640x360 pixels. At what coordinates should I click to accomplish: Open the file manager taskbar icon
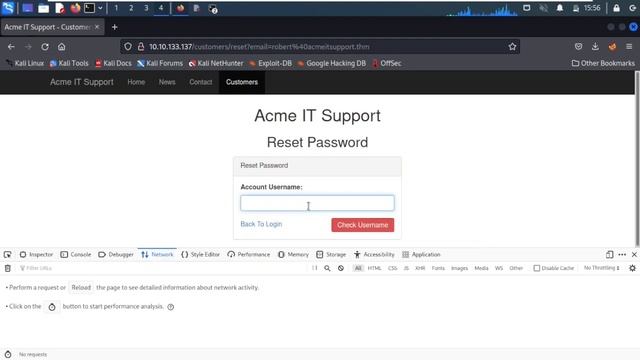pyautogui.click(x=43, y=8)
